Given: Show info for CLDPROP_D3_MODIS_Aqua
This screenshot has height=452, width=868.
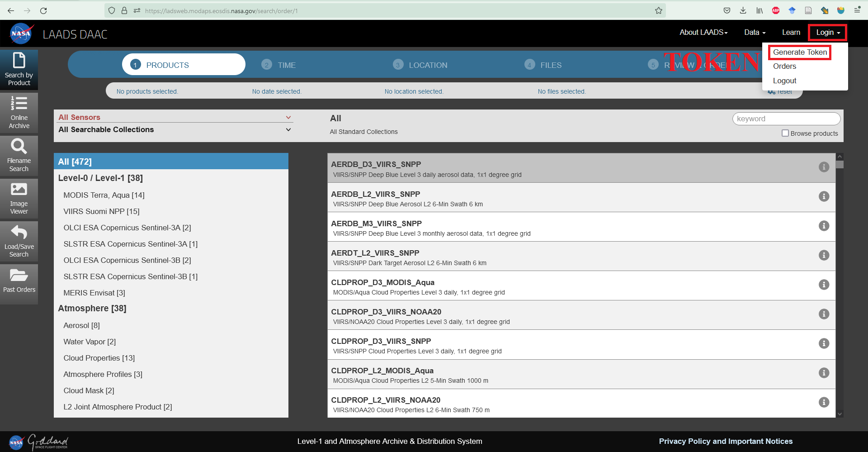Looking at the screenshot, I should 824,285.
